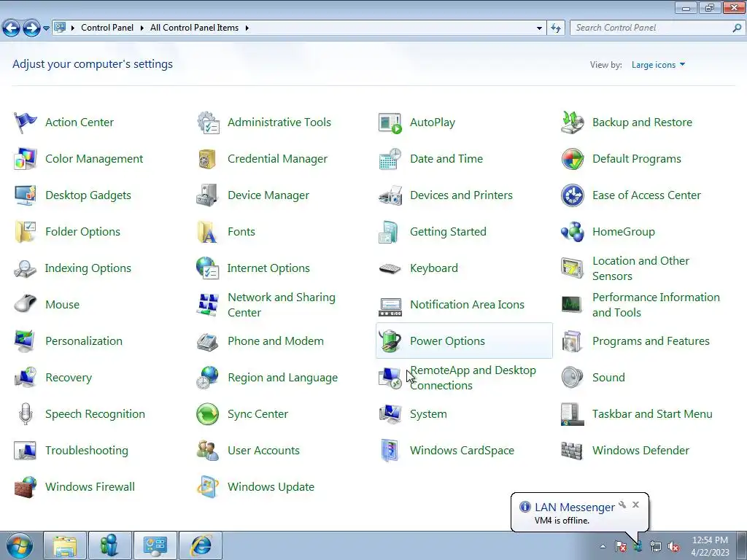Open the Phone and Modem link
The width and height of the screenshot is (747, 560).
pyautogui.click(x=275, y=341)
